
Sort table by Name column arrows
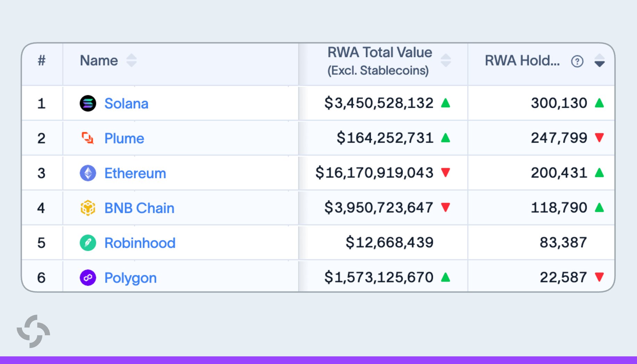[131, 60]
